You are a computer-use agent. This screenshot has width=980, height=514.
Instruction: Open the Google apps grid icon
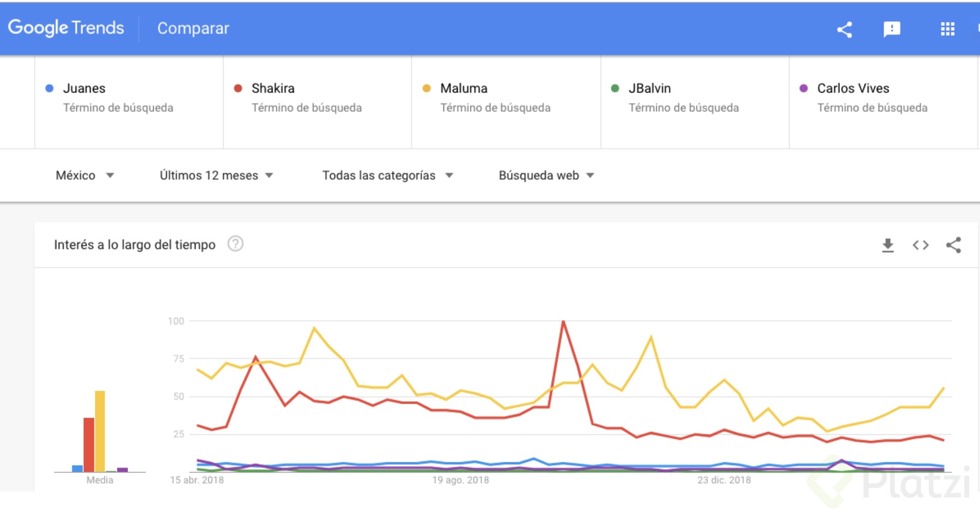947,29
